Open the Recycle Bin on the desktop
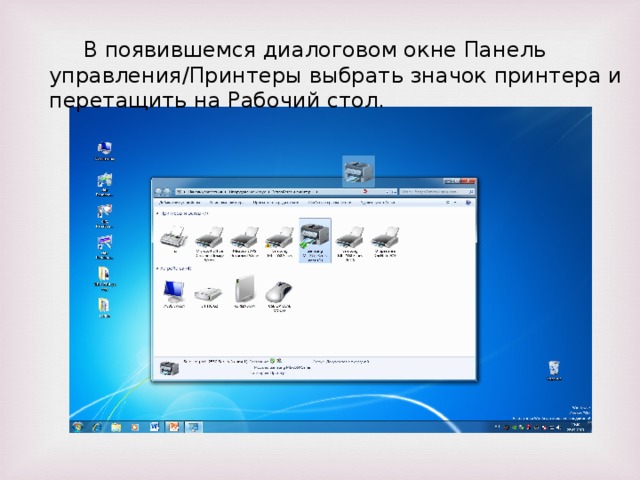640x480 pixels. pyautogui.click(x=554, y=371)
